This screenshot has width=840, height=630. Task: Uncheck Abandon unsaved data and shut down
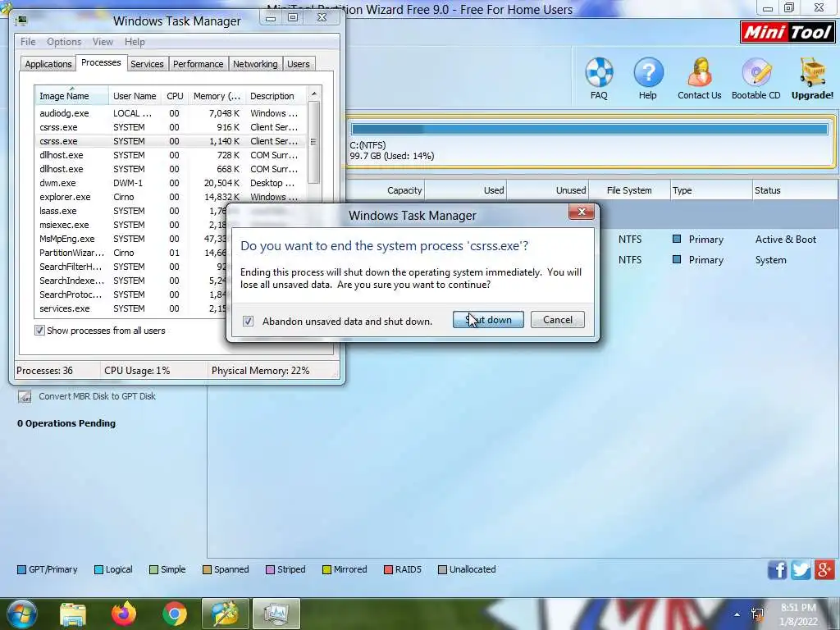tap(248, 321)
